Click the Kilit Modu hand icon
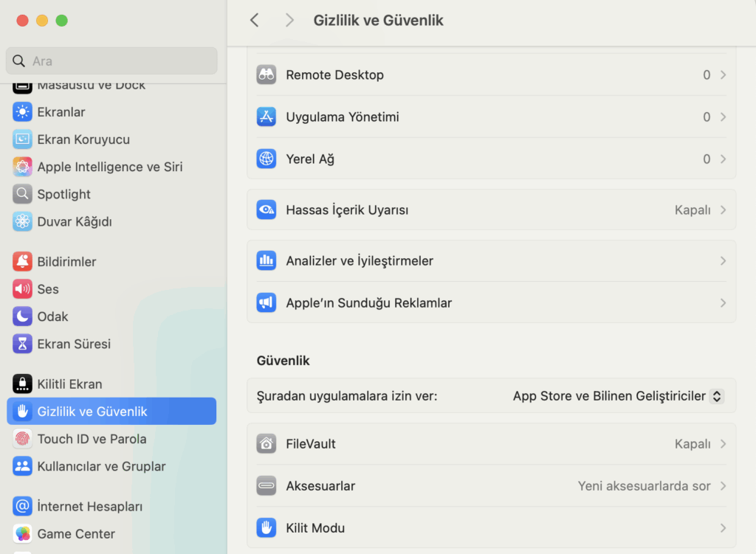Screen dimensions: 756x554 pos(267,527)
